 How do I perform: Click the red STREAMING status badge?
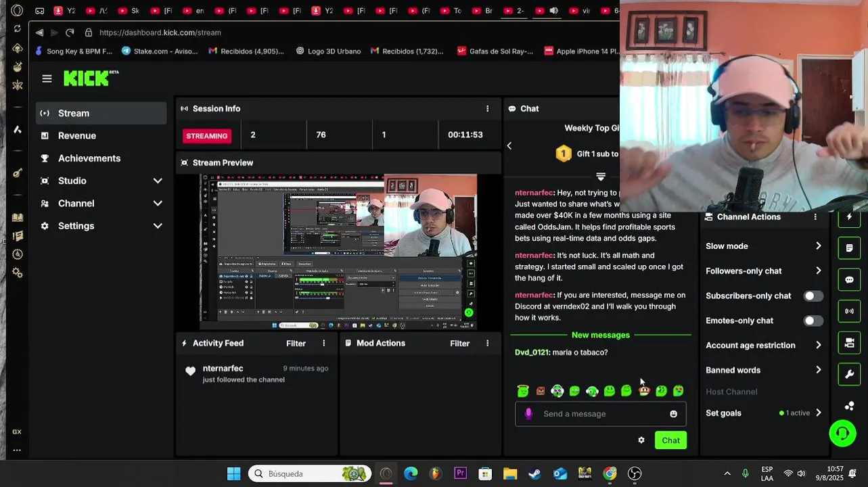pyautogui.click(x=207, y=136)
